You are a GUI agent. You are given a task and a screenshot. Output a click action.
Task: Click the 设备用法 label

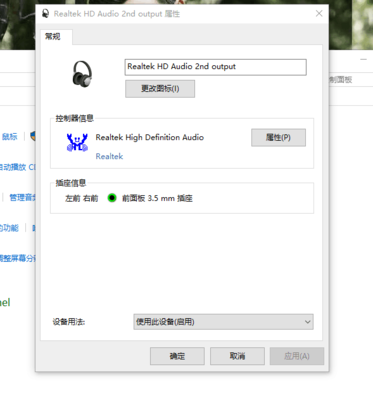click(x=69, y=322)
